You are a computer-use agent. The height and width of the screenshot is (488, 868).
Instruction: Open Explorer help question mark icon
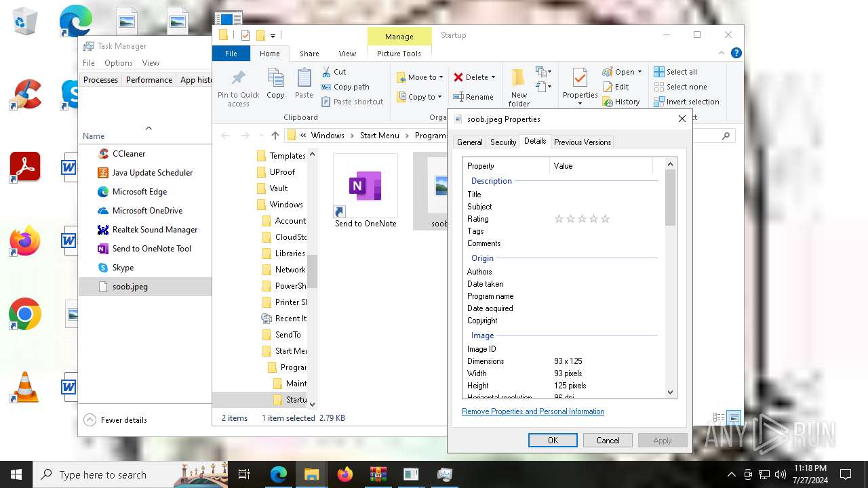[736, 53]
